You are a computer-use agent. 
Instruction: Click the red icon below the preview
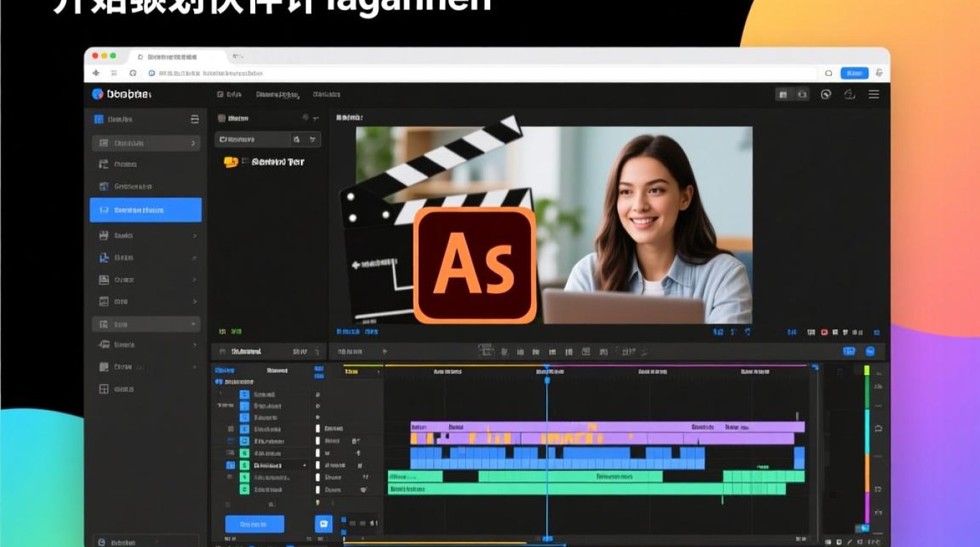[825, 332]
